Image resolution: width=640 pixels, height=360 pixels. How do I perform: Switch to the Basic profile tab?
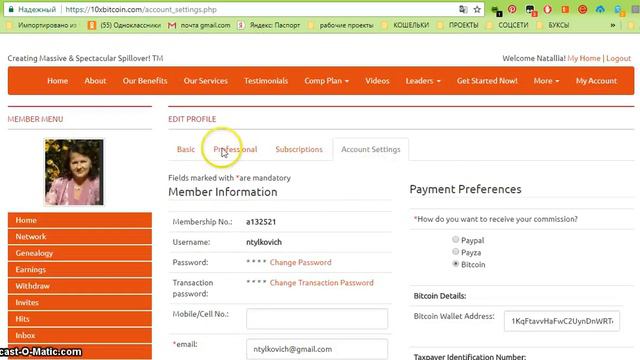tap(186, 149)
